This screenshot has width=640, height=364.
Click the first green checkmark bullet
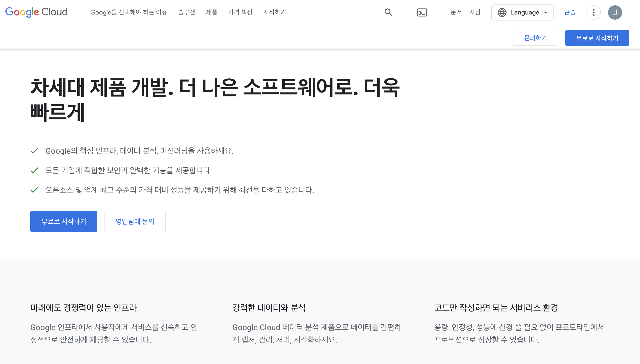(x=34, y=151)
